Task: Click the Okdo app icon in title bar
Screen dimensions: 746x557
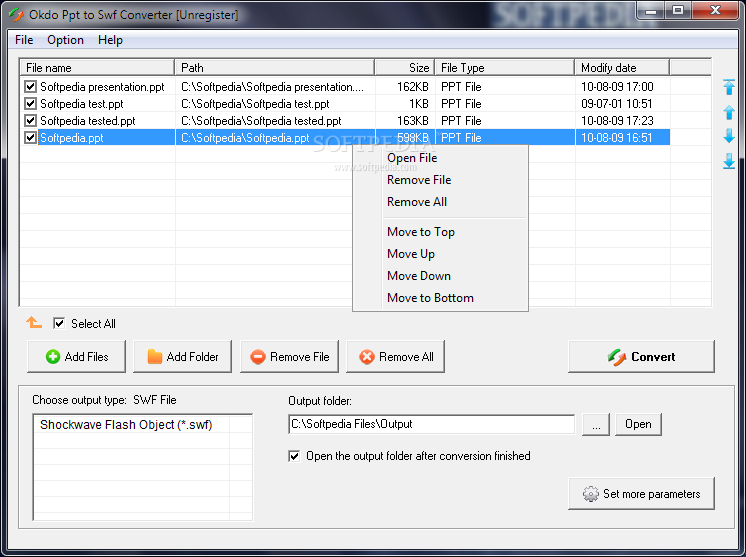Action: click(16, 14)
